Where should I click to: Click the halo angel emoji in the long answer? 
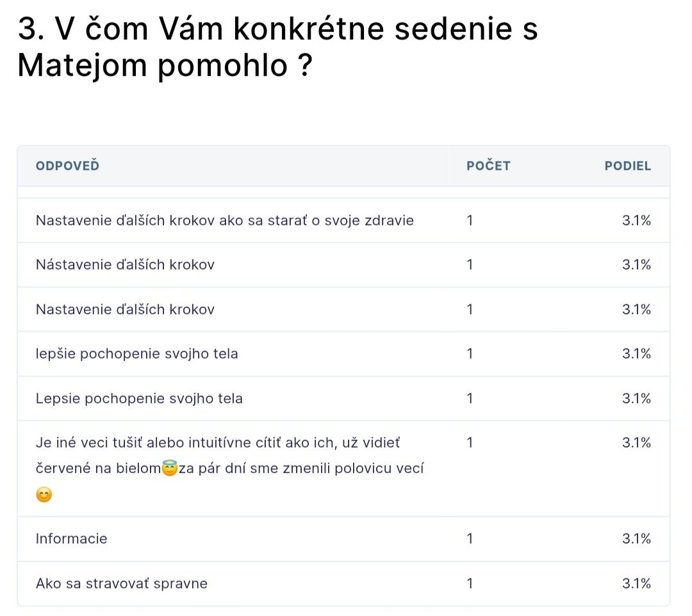click(170, 469)
